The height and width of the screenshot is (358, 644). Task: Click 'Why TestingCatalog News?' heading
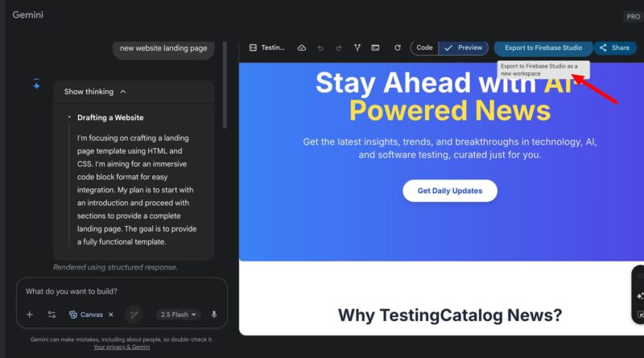click(x=450, y=315)
